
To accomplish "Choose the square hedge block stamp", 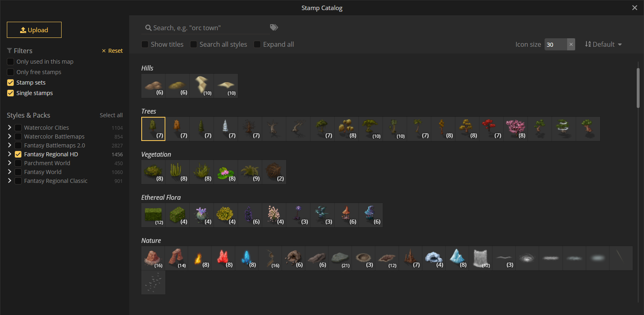I will 153,215.
